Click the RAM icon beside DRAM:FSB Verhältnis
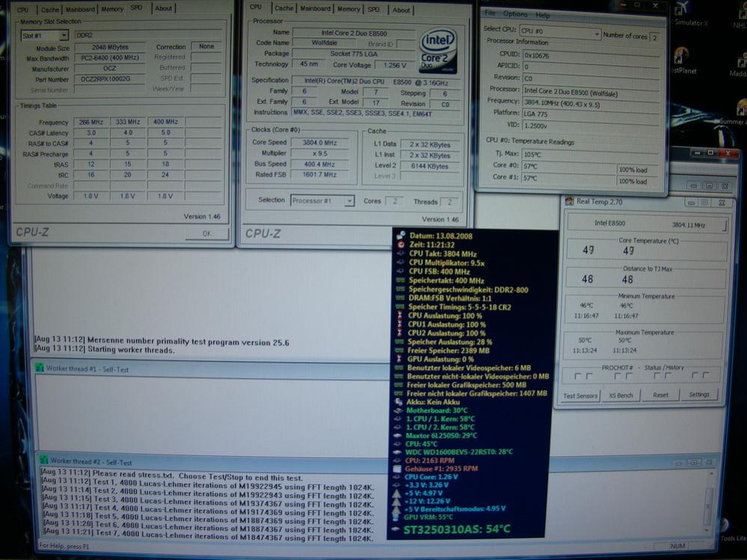 coord(400,298)
